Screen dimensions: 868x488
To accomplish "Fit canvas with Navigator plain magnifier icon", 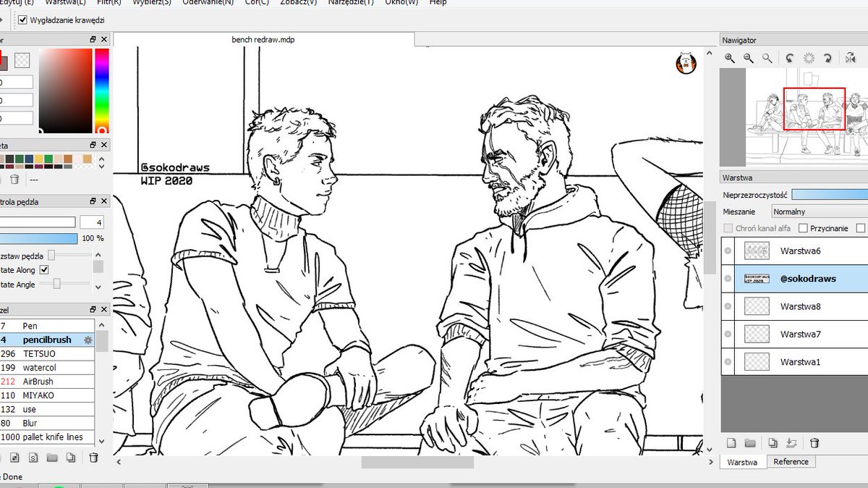I will point(767,58).
